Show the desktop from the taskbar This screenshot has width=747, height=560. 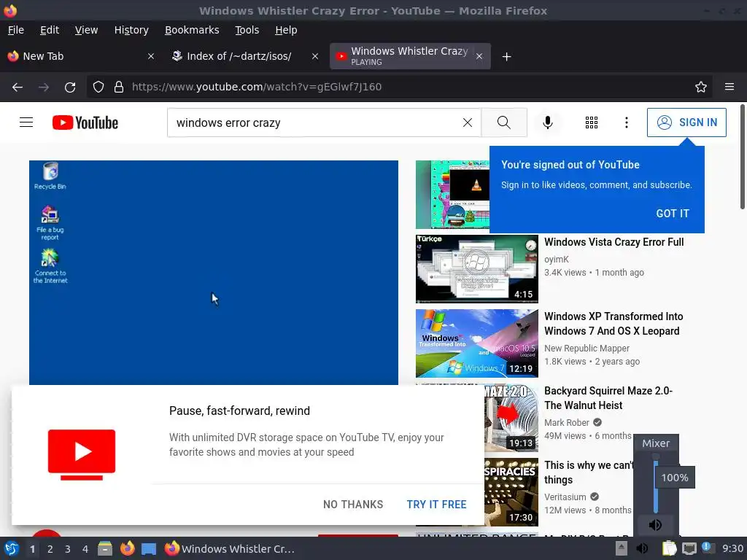(x=149, y=548)
